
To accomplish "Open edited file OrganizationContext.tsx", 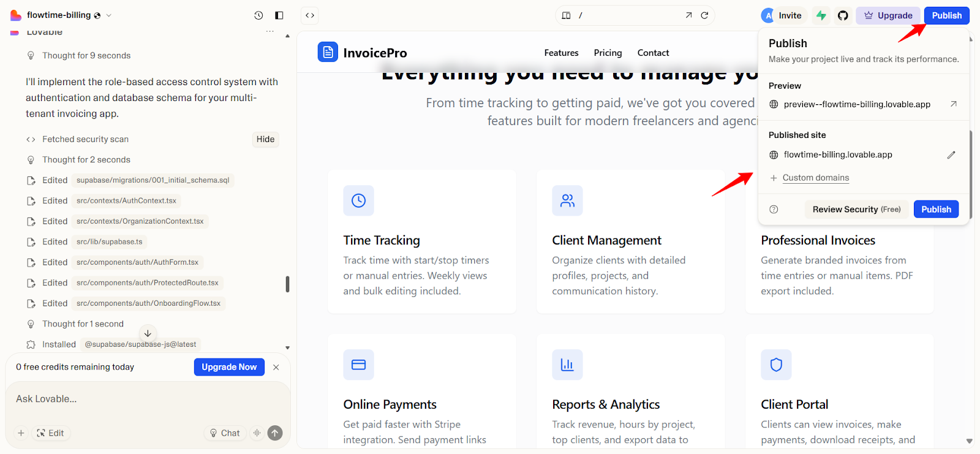I will (x=140, y=221).
